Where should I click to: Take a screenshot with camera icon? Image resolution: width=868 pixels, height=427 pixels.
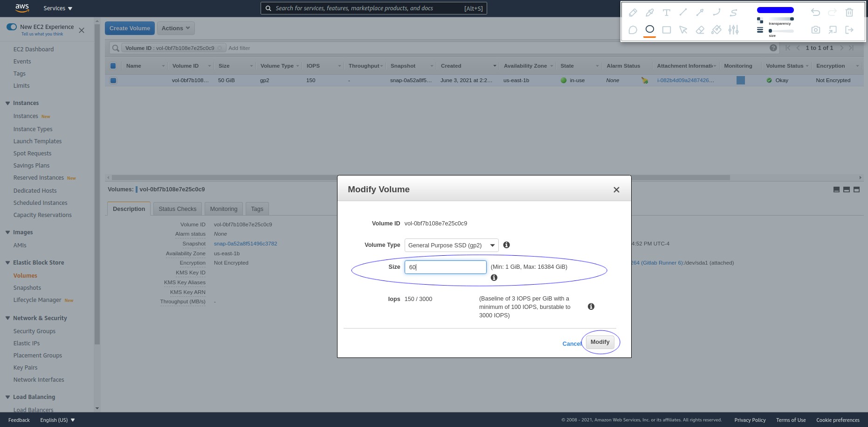815,30
